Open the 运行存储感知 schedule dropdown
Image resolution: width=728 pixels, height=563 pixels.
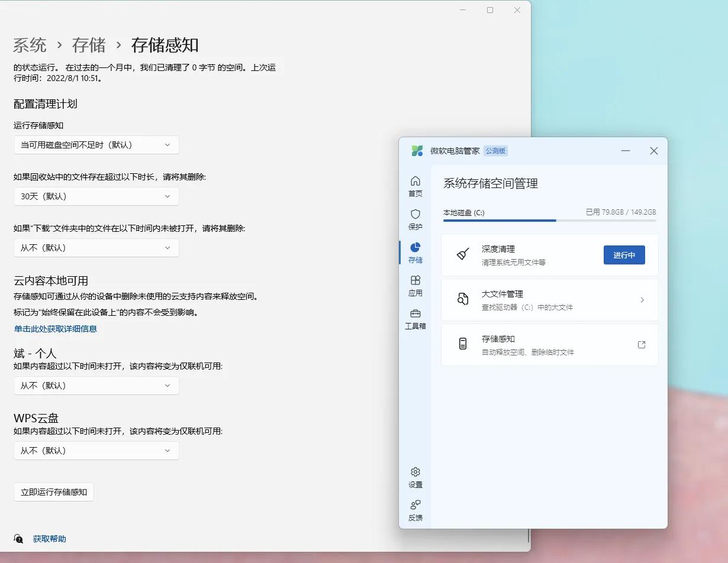(96, 145)
